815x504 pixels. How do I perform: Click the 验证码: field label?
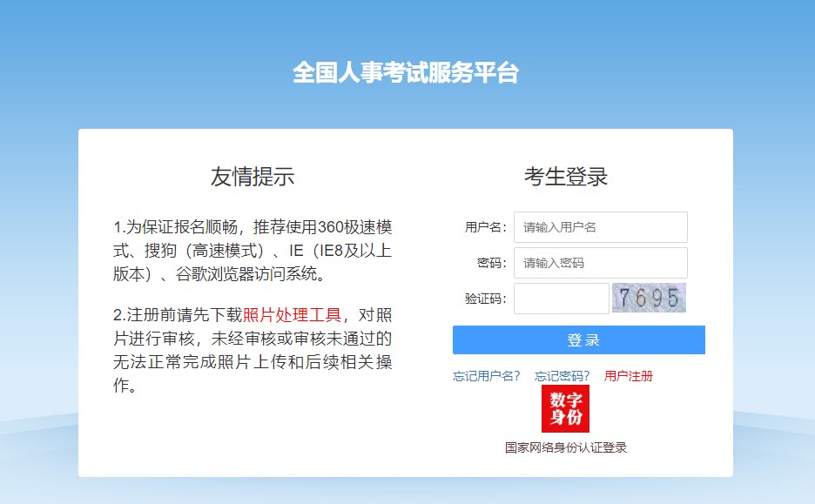(485, 299)
